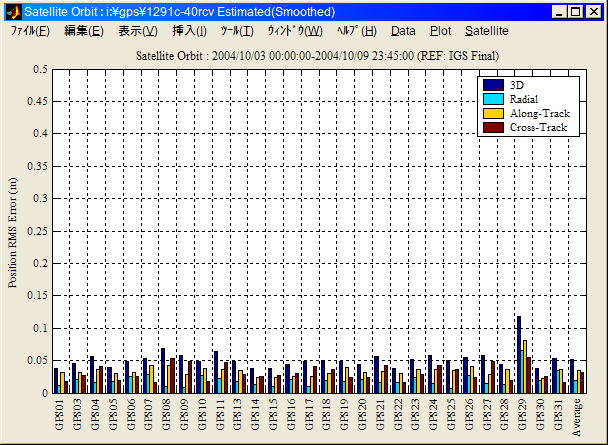Open the ファイル(F) menu

click(29, 31)
